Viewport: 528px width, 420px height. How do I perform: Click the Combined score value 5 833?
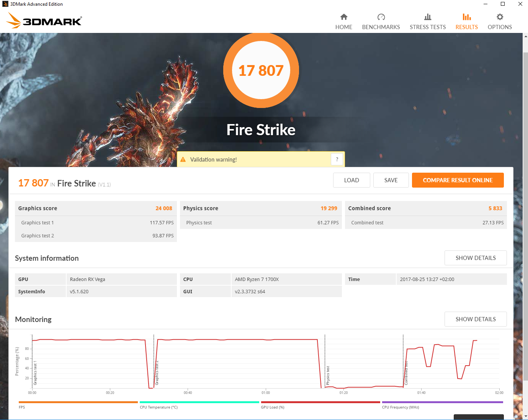point(495,208)
